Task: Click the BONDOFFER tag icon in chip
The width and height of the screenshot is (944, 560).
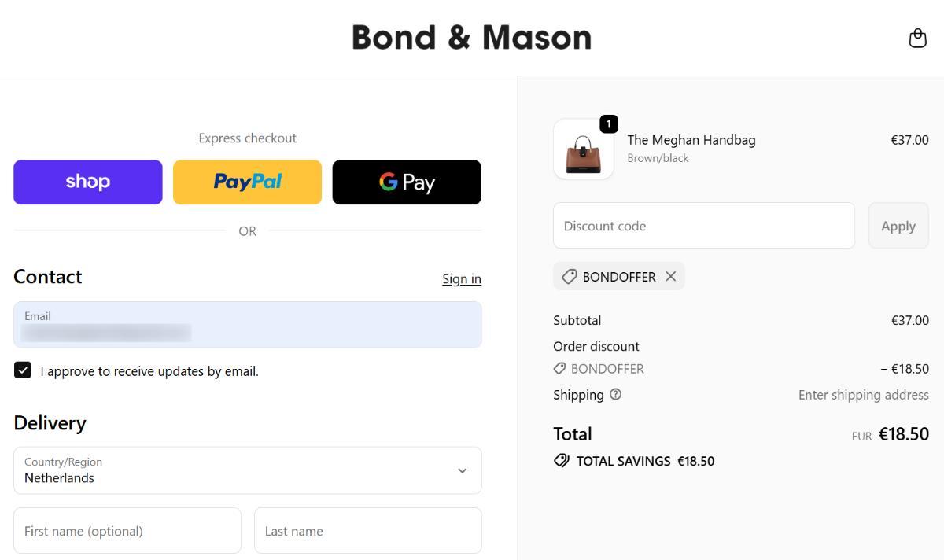Action: tap(570, 277)
